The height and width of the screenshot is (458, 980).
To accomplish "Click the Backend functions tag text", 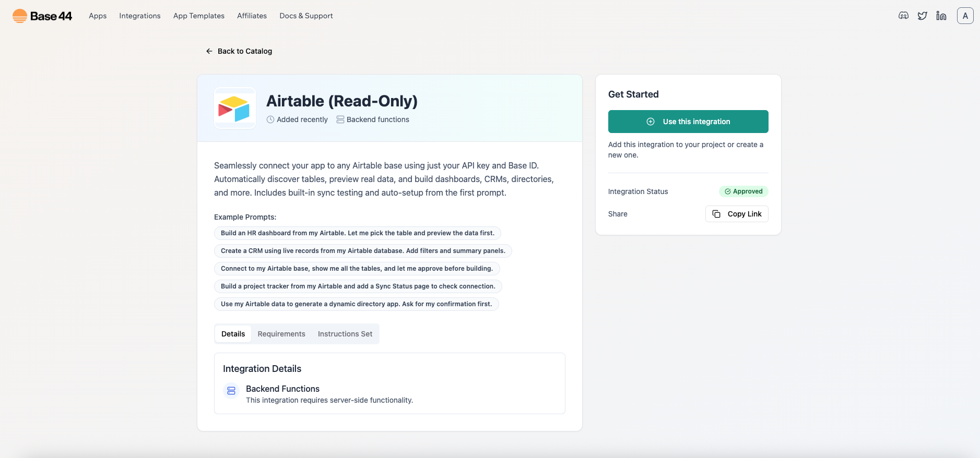I will pos(378,119).
